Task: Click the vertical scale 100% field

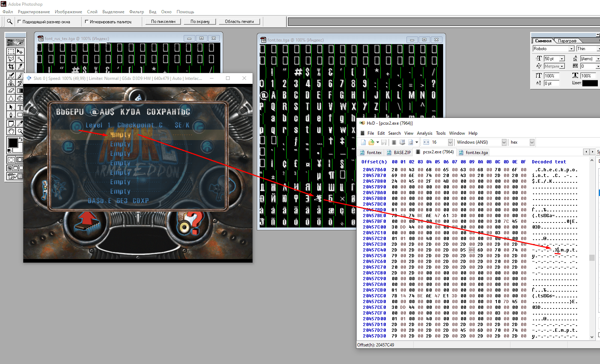Action: (552, 76)
